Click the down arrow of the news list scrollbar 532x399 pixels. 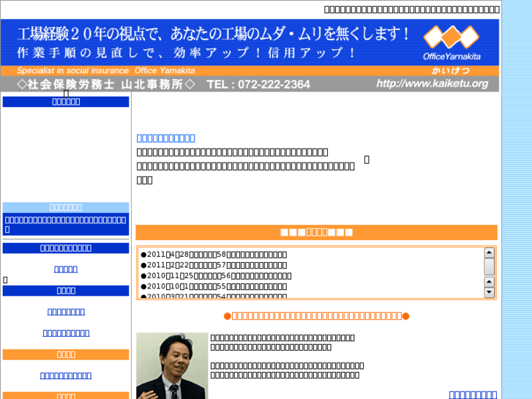click(x=489, y=292)
